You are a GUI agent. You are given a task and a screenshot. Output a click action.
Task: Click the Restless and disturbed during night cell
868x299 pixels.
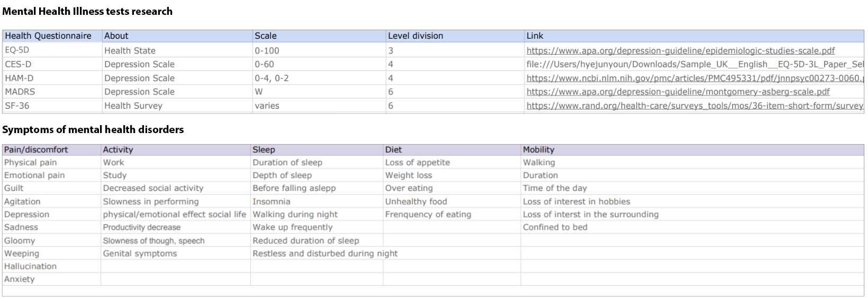[324, 253]
